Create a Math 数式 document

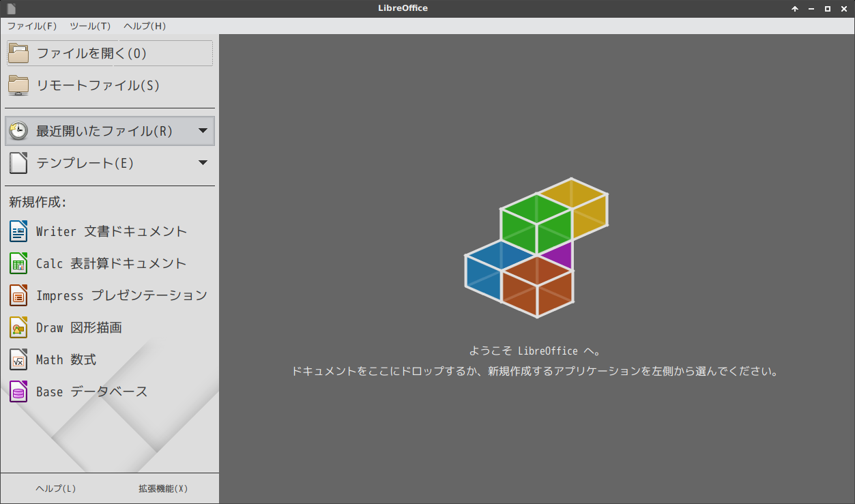click(110, 359)
